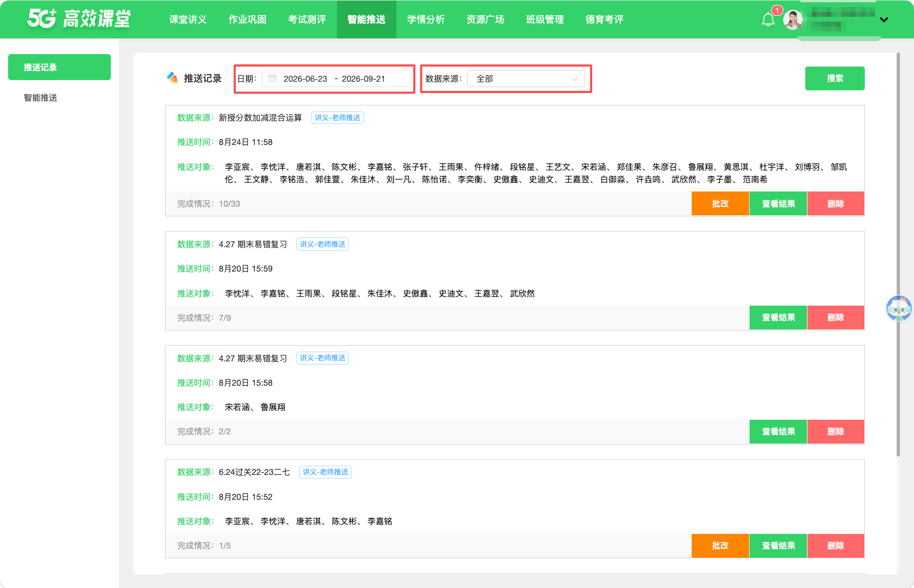Click the 完成情况: 10/33 text

(x=209, y=204)
